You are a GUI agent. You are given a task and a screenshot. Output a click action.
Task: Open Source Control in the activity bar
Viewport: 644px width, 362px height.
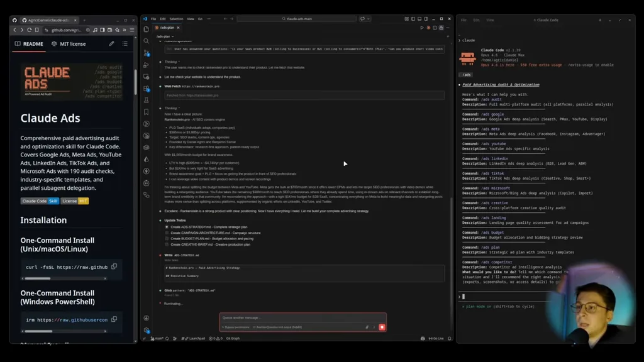click(x=146, y=53)
